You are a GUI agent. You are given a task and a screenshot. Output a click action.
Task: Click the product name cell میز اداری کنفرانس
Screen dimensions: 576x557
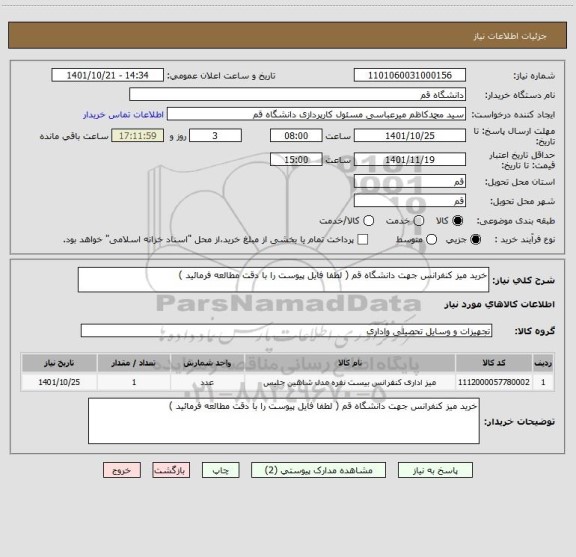[x=350, y=382]
